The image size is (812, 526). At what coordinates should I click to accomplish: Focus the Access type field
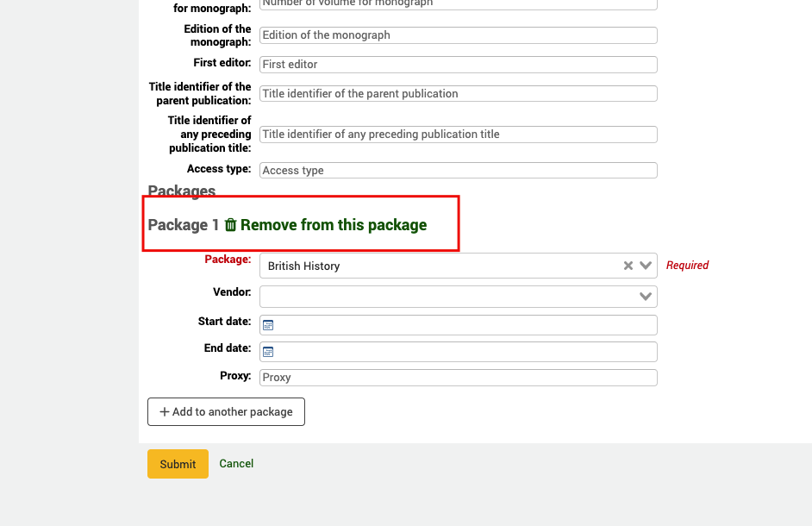pos(457,170)
